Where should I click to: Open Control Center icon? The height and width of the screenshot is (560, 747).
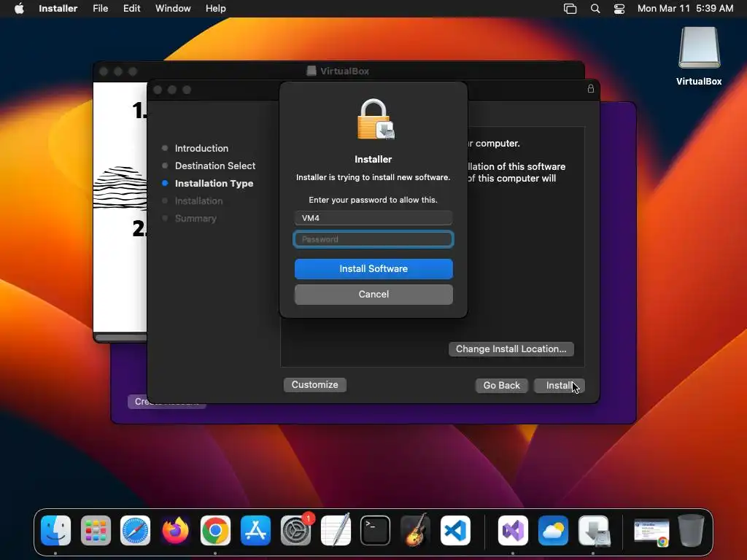[619, 9]
